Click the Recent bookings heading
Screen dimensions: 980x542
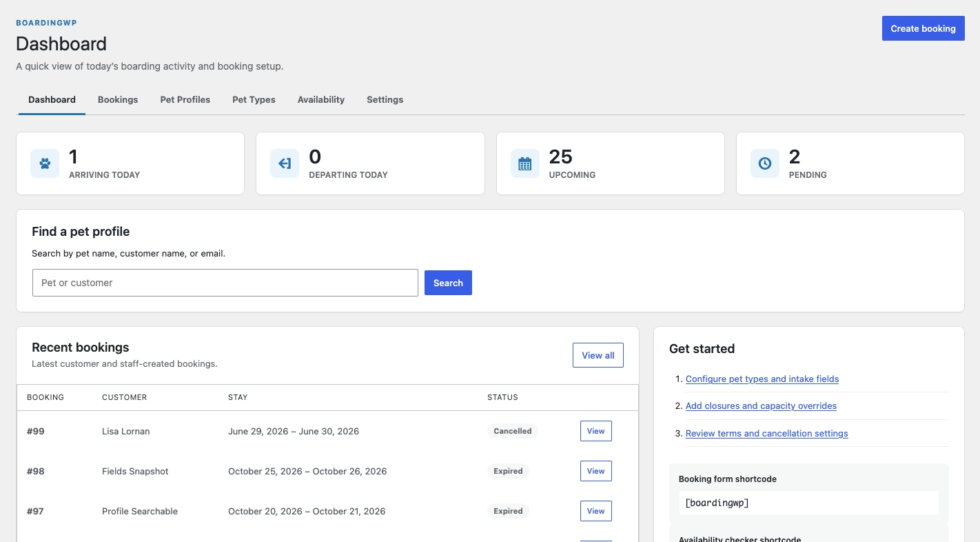click(x=81, y=347)
